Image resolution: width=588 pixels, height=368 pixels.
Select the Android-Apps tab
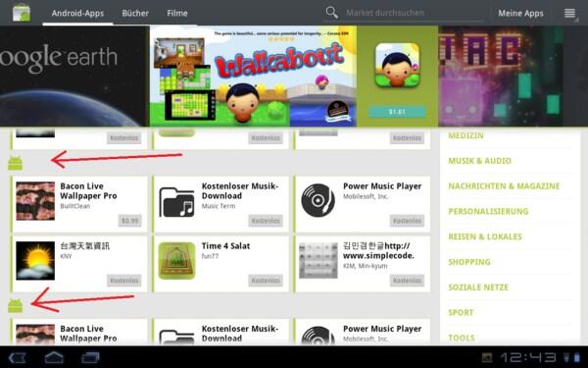[x=77, y=13]
